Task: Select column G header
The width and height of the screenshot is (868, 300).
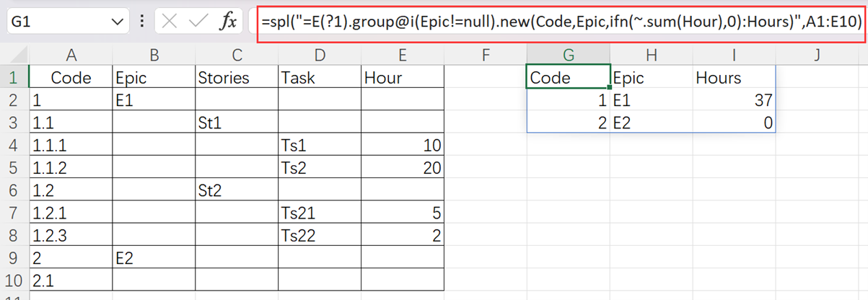Action: [568, 54]
